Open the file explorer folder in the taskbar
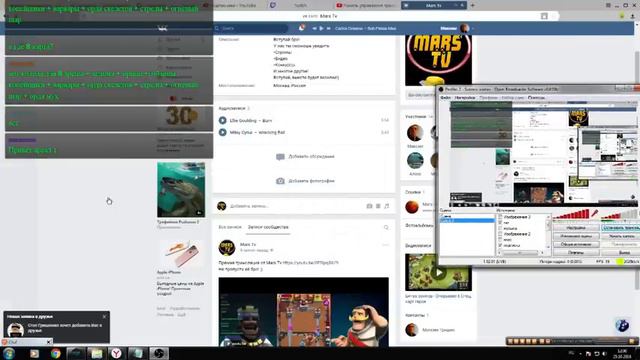This screenshot has width=640, height=360. tap(96, 353)
